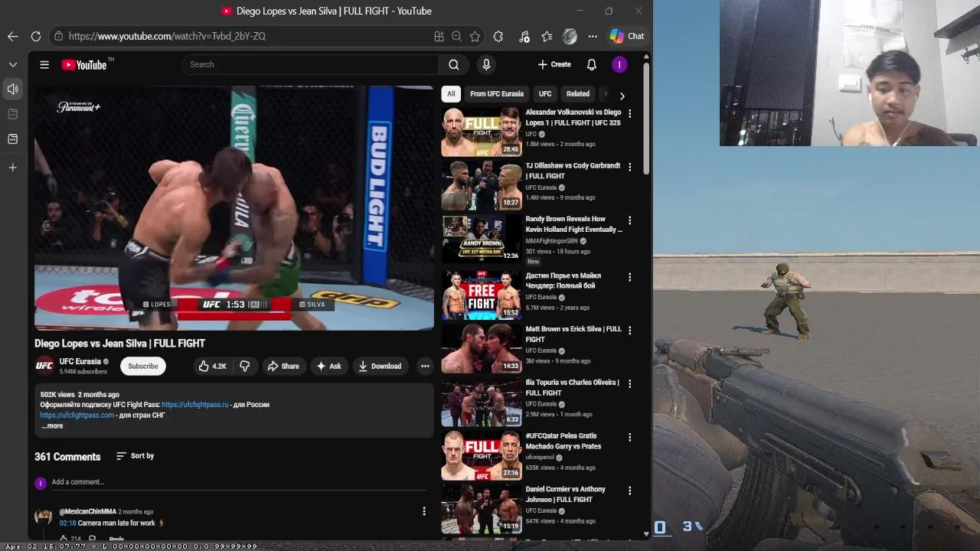Show more filter chips with the right arrow

click(x=622, y=96)
